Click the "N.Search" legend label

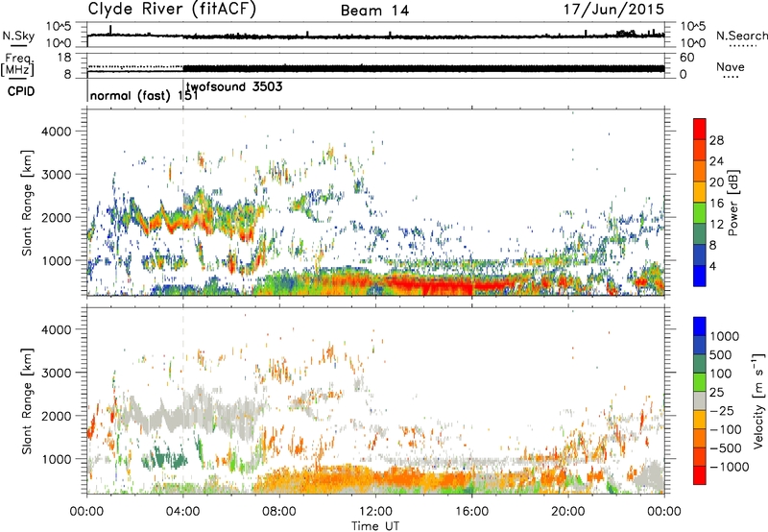coord(742,36)
